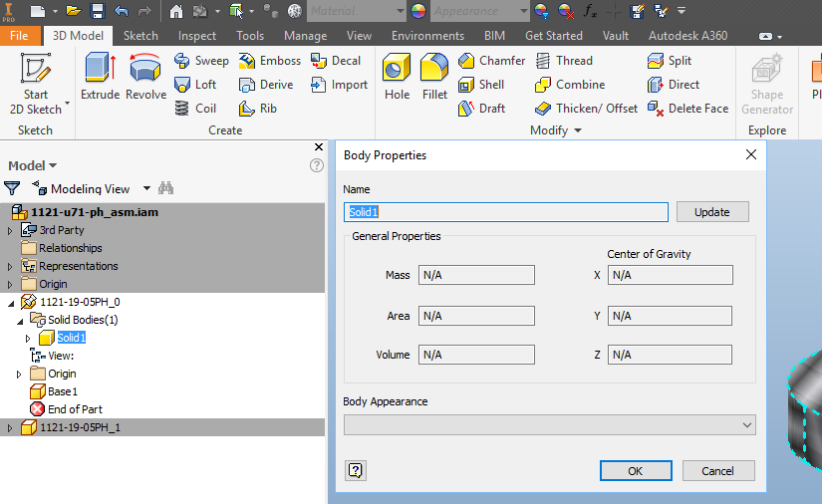The width and height of the screenshot is (822, 504).
Task: Select the Fillet tool
Action: [434, 77]
